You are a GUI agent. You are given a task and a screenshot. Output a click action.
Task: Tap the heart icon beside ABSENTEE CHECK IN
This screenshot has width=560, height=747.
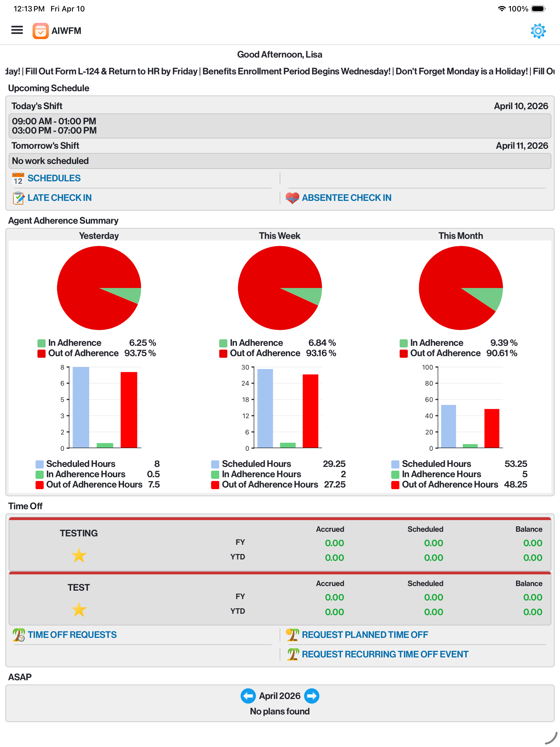click(292, 198)
